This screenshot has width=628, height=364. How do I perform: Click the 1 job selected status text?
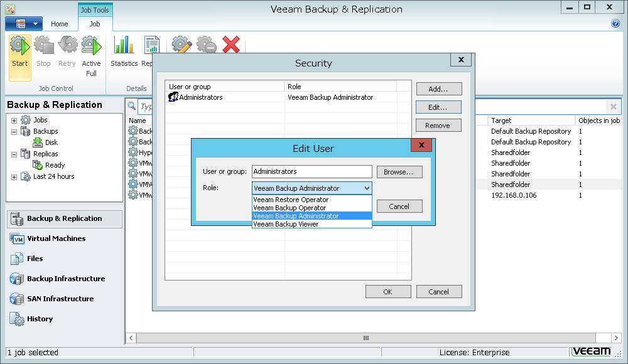pyautogui.click(x=33, y=352)
